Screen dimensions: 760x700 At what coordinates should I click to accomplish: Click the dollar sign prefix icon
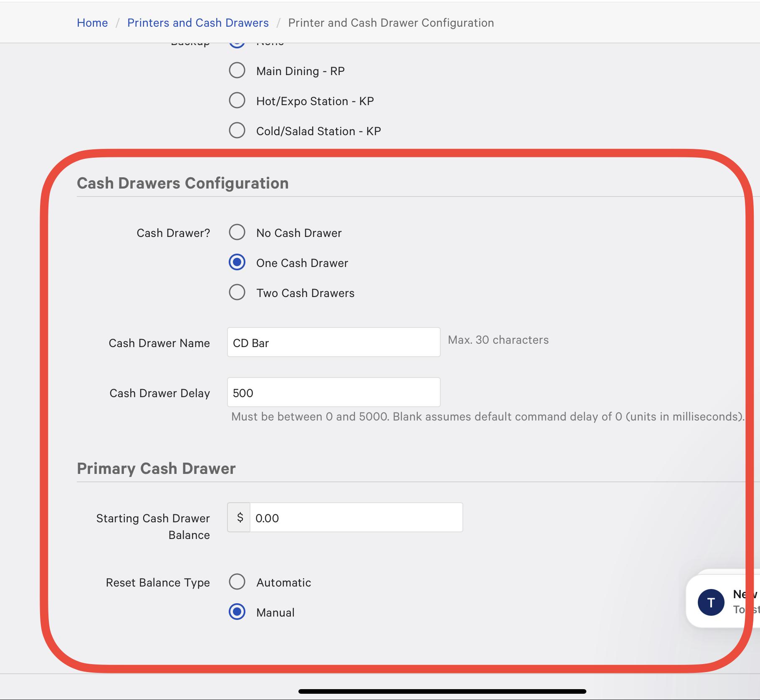pyautogui.click(x=240, y=518)
